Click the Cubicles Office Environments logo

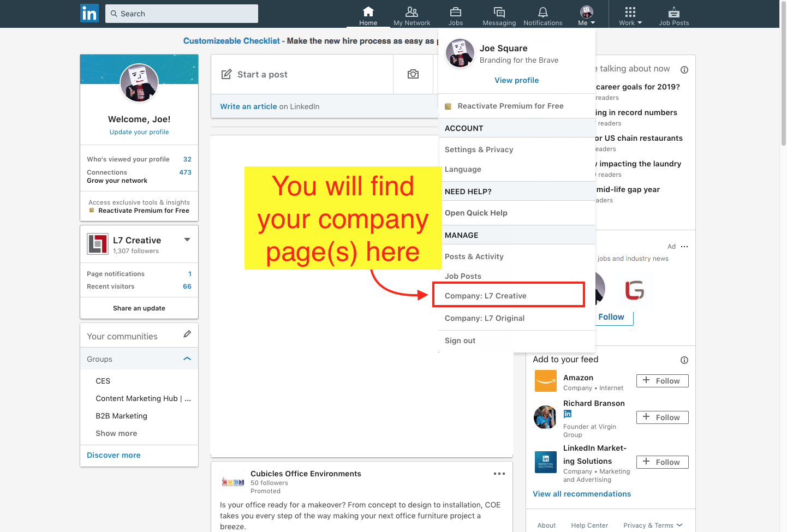pyautogui.click(x=233, y=482)
